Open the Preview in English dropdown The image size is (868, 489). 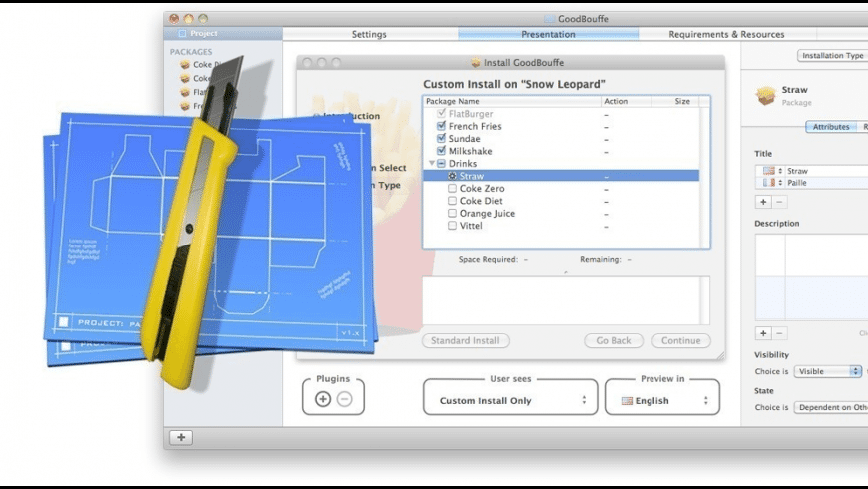(x=663, y=400)
